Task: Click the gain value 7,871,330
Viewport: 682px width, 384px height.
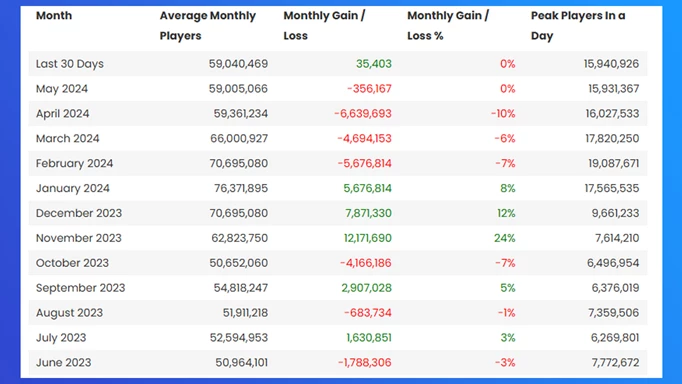Action: [x=368, y=213]
